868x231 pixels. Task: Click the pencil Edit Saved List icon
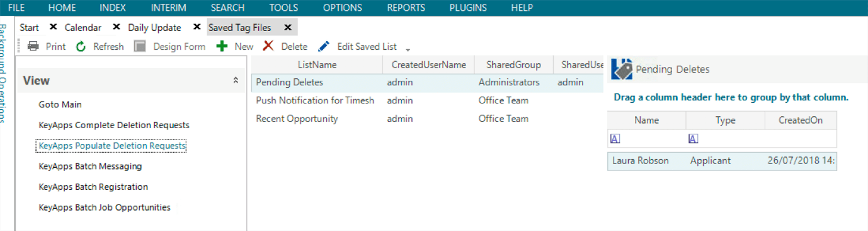pyautogui.click(x=324, y=46)
